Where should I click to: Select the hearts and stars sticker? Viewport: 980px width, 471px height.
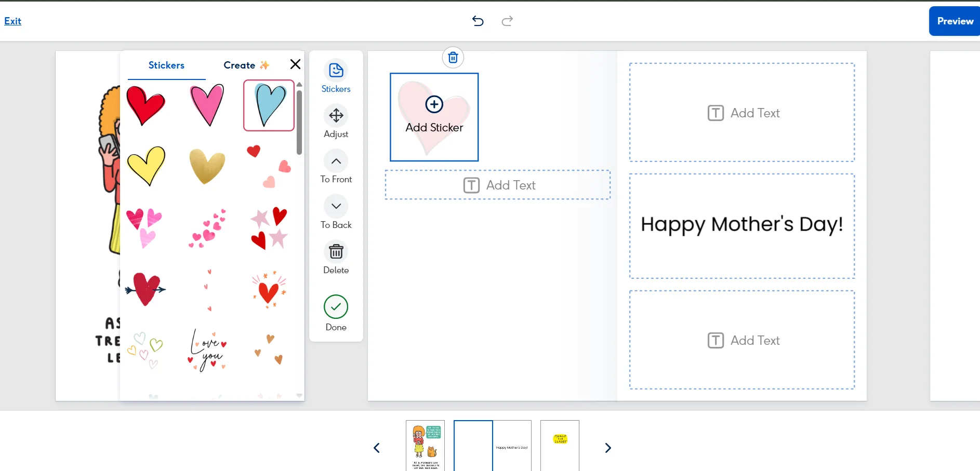(269, 227)
